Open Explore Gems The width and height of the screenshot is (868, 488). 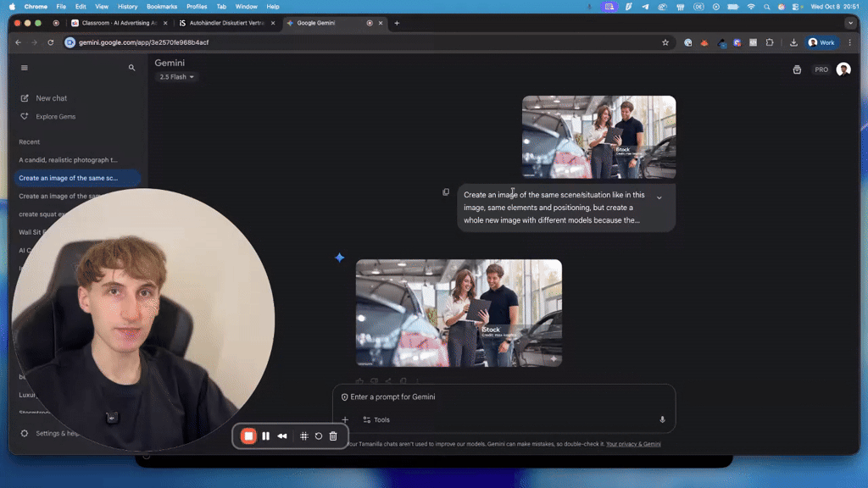(47, 117)
